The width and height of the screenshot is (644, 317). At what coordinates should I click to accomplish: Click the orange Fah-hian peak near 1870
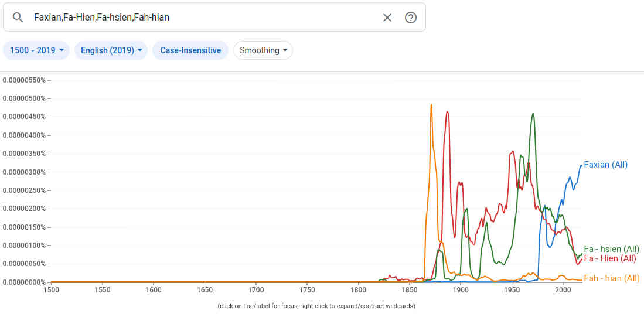(431, 105)
